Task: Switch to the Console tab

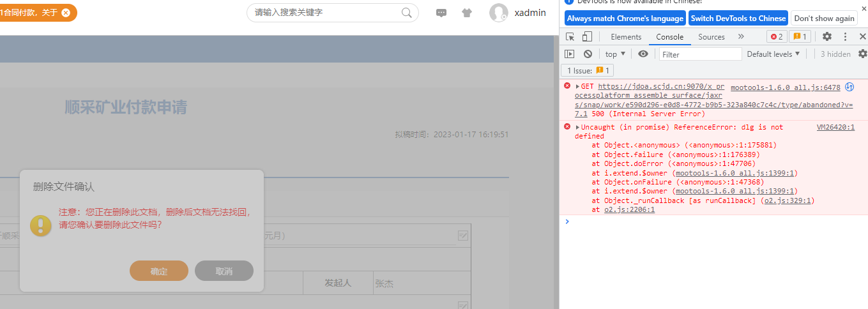Action: coord(669,36)
